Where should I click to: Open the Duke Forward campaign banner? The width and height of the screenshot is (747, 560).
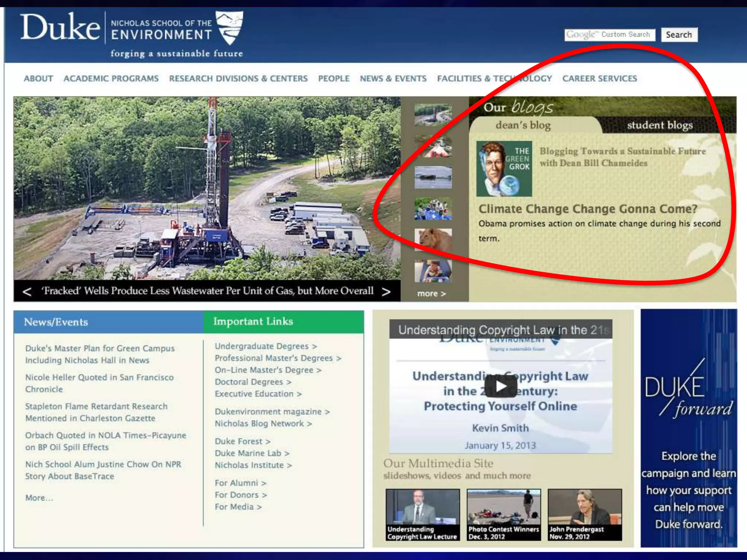(688, 428)
